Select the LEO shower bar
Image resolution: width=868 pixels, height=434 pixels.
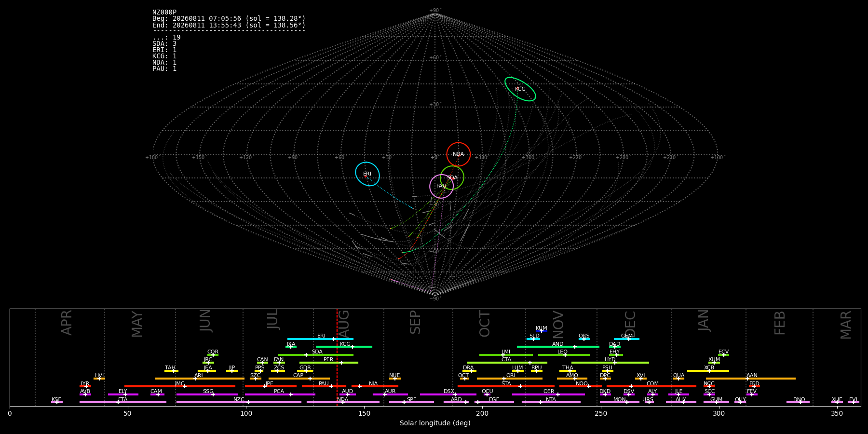click(564, 355)
